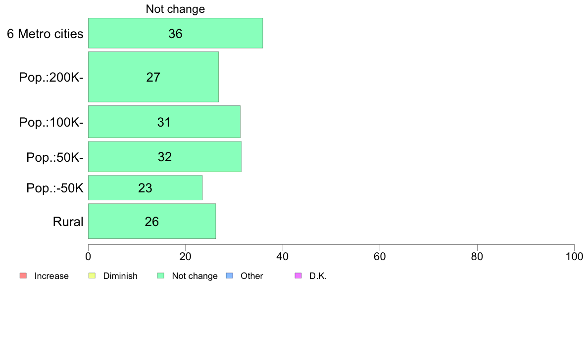
Task: Select the Pop.:200K- bar showing 27
Action: 153,77
